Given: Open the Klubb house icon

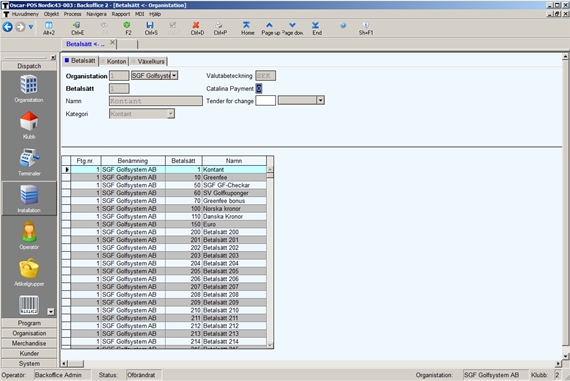Looking at the screenshot, I should click(29, 121).
